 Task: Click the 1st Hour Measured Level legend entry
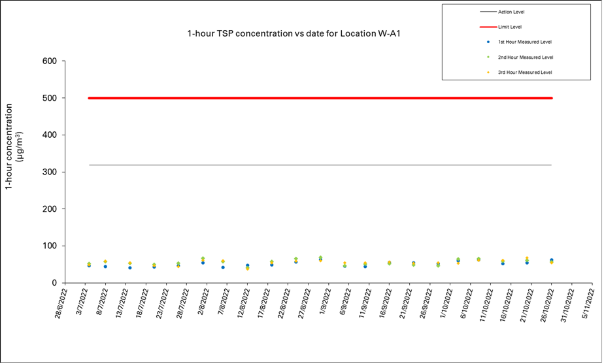point(519,42)
